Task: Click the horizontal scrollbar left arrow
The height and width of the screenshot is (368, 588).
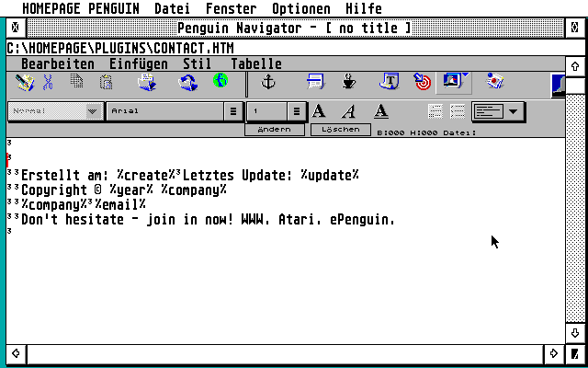Action: [16, 353]
